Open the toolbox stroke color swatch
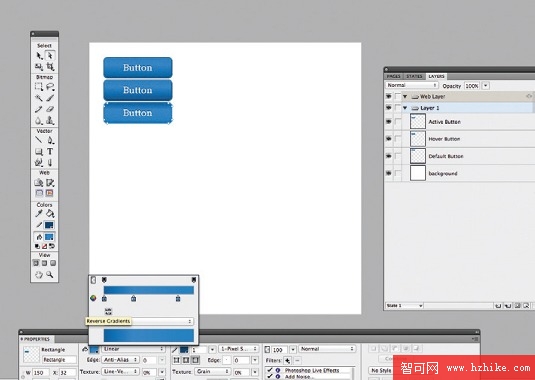This screenshot has height=380, width=535. 49,225
